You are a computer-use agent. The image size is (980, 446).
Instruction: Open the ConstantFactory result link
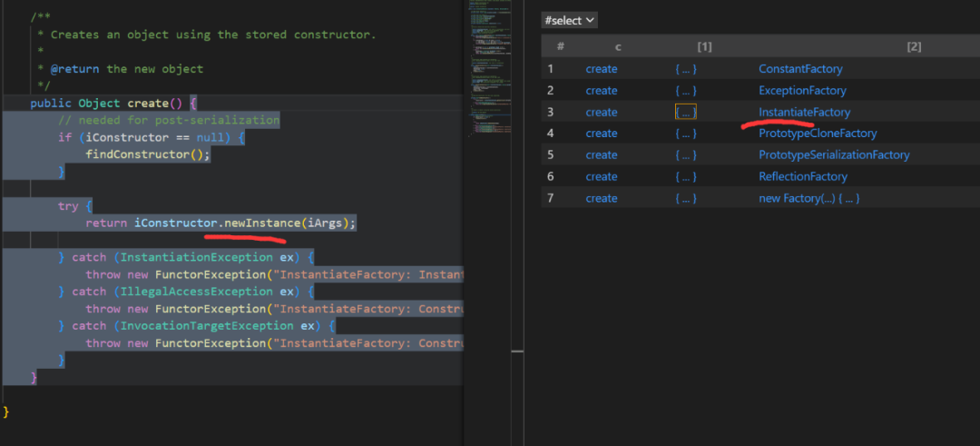[x=800, y=69]
